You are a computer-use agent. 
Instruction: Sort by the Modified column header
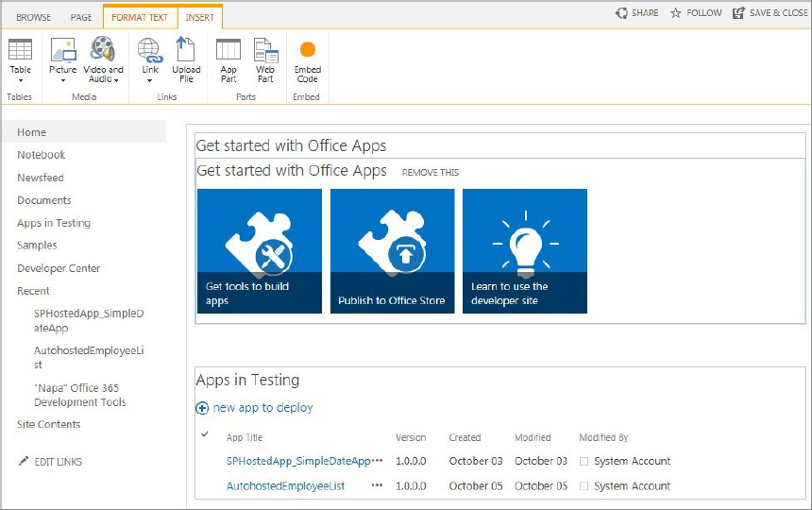tap(533, 437)
